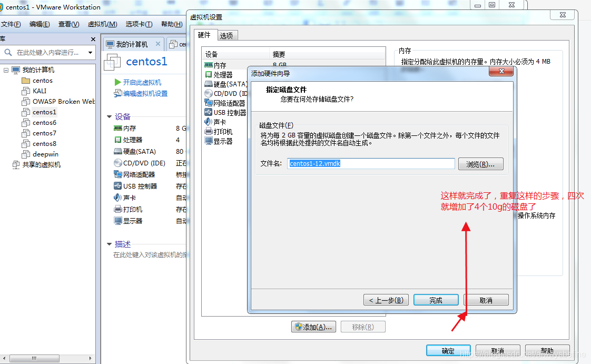Click USB 控制器 device in centos1 summary
The image size is (591, 364).
135,186
